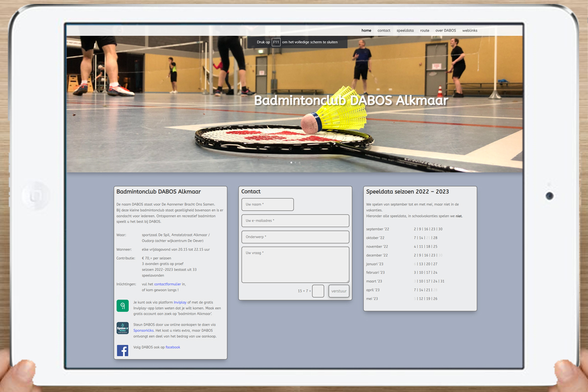The height and width of the screenshot is (392, 588).
Task: Select the 'Onderwerp' subject field
Action: coord(295,237)
